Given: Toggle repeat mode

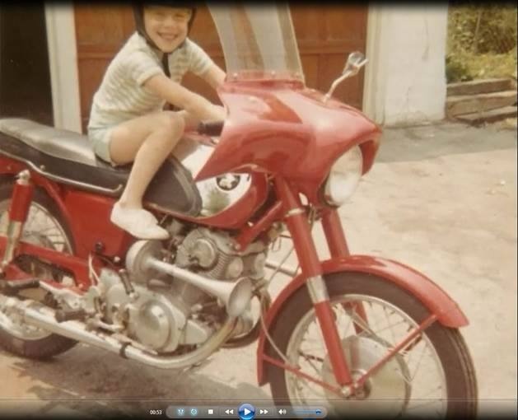Looking at the screenshot, I should click(194, 412).
